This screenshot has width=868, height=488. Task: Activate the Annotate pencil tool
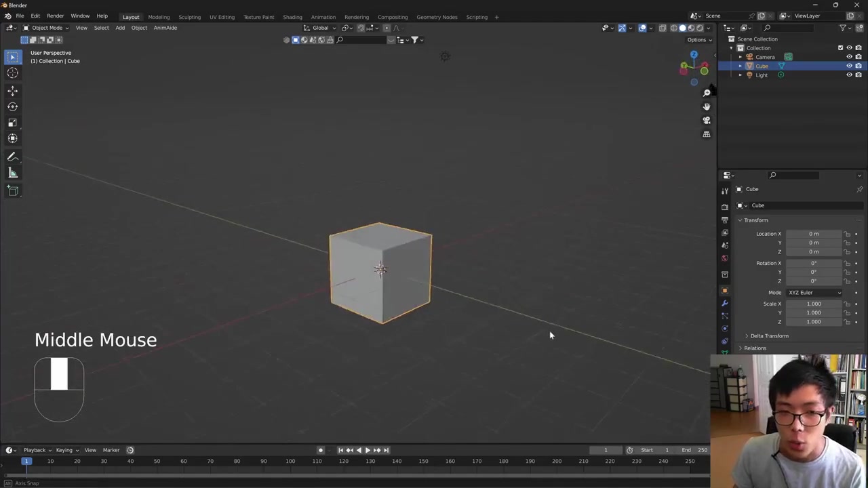coord(12,157)
